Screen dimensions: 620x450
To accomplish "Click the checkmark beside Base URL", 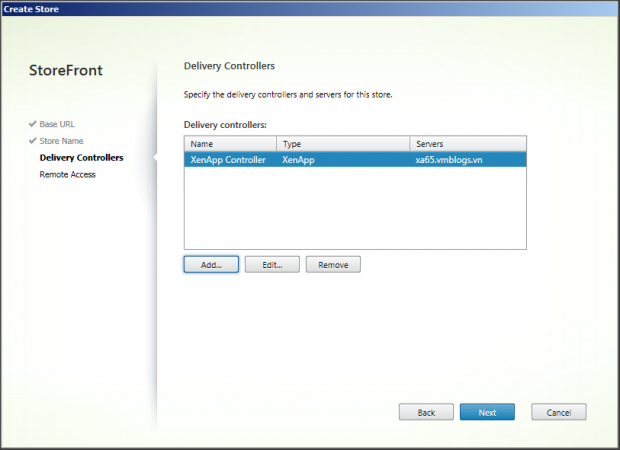I will pos(33,124).
